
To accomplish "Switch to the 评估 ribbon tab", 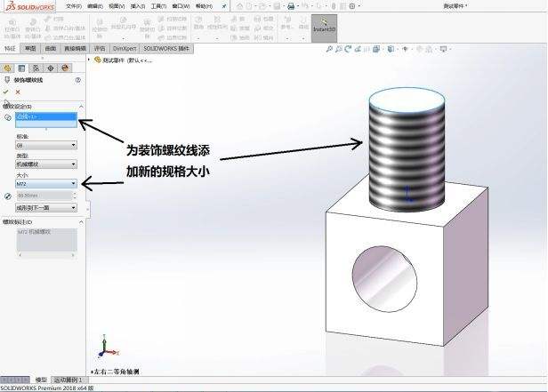I will click(x=100, y=49).
